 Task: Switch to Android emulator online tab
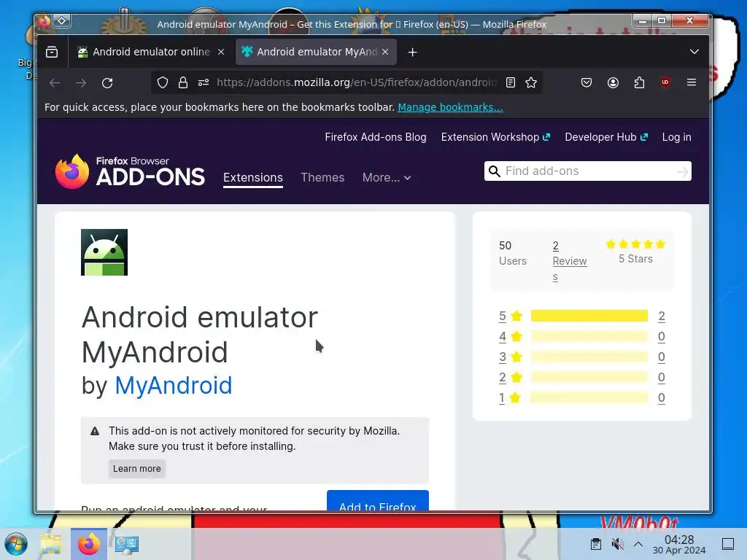click(144, 52)
